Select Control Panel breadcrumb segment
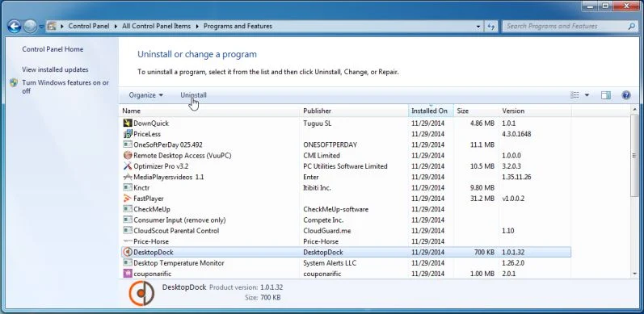The image size is (644, 314). [x=89, y=26]
